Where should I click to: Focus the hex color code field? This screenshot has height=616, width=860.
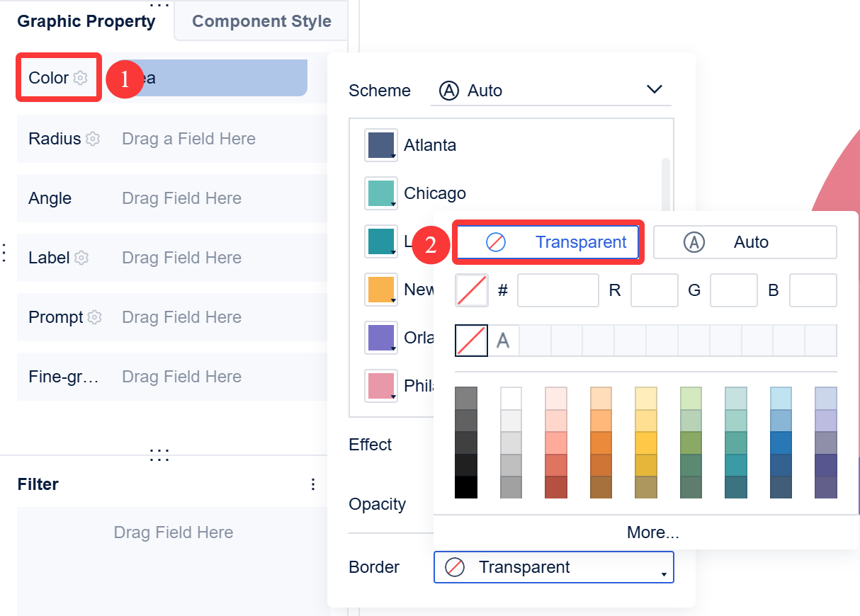pyautogui.click(x=558, y=290)
